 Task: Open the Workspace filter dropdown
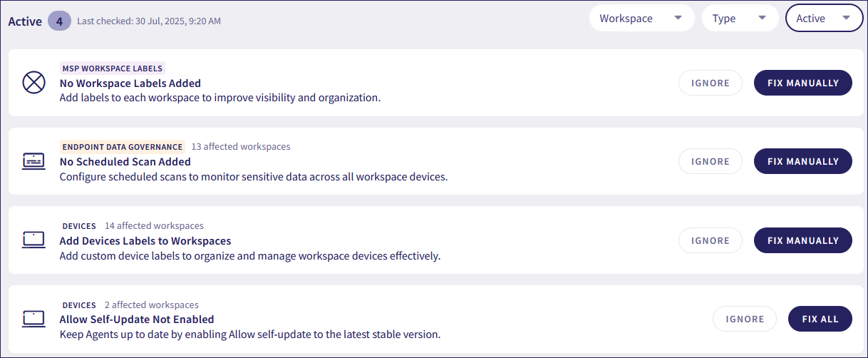click(641, 19)
